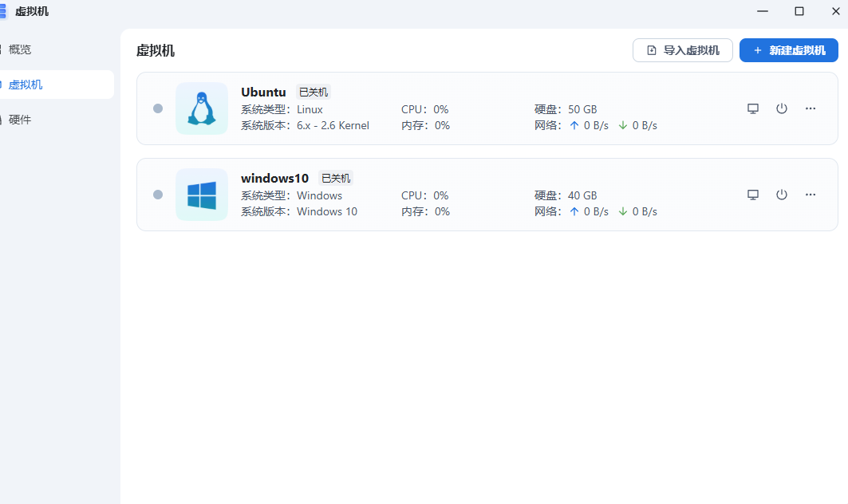Viewport: 848px width, 504px height.
Task: Click the windows10 upload speed arrow
Action: pos(574,211)
